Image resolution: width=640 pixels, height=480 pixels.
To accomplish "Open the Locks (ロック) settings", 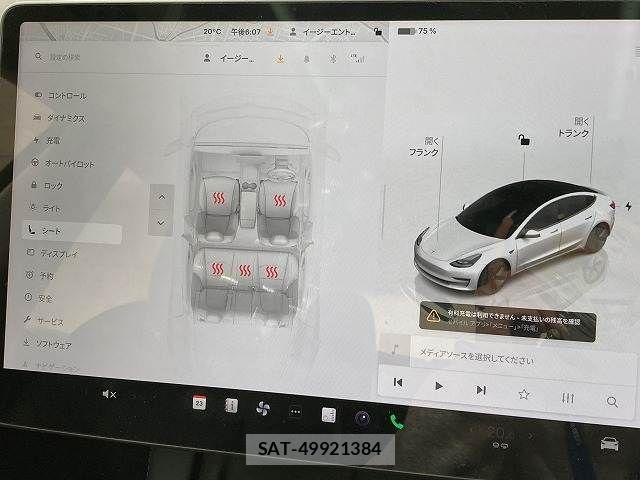I will coord(47,186).
